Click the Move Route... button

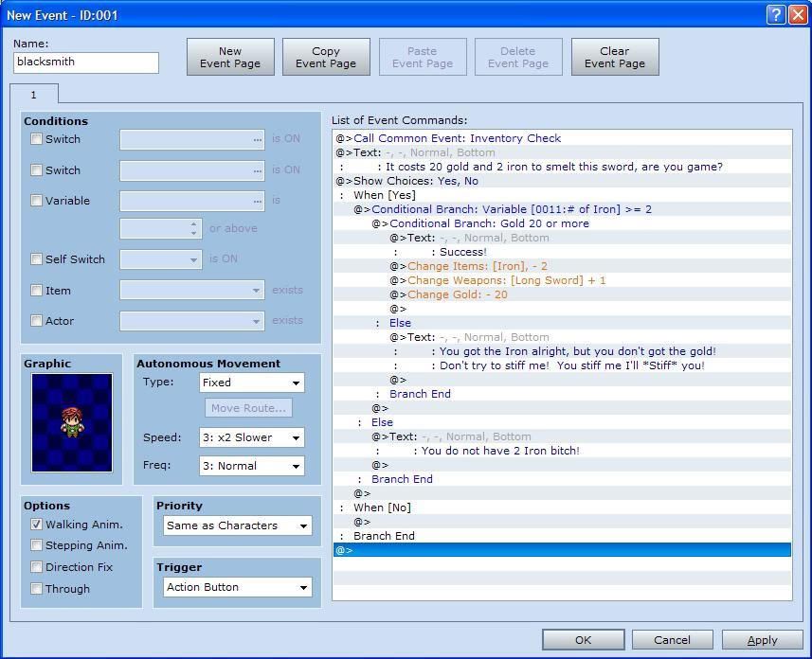click(x=248, y=408)
